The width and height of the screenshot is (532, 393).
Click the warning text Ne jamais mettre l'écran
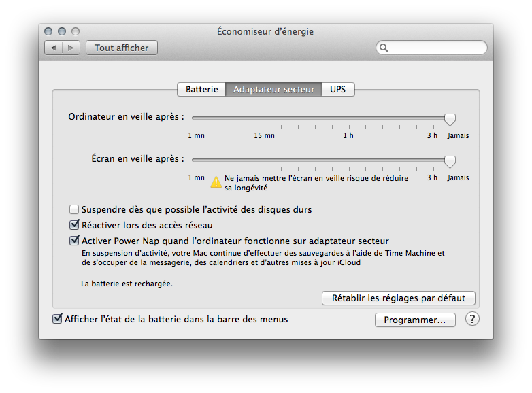pos(316,183)
